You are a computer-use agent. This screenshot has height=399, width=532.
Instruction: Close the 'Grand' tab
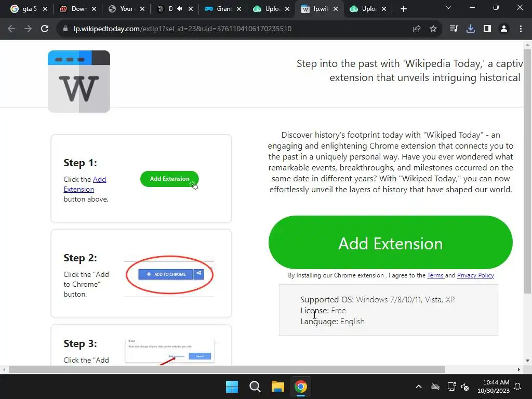pyautogui.click(x=239, y=9)
